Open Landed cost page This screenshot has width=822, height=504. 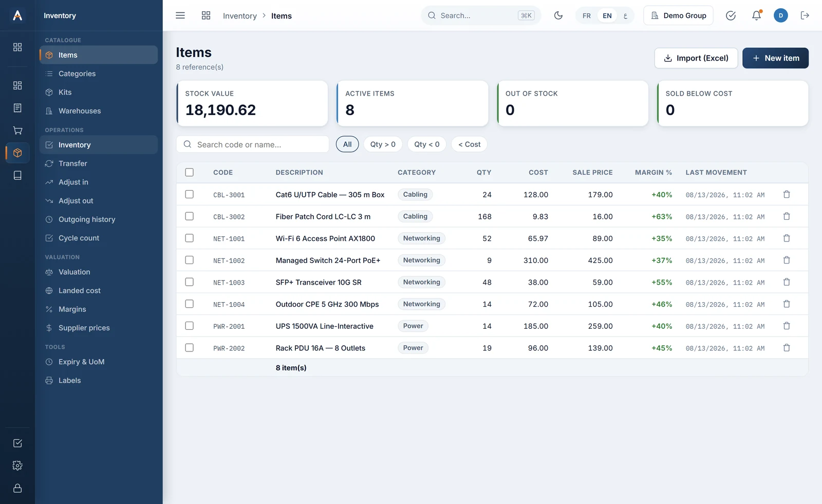point(99,291)
